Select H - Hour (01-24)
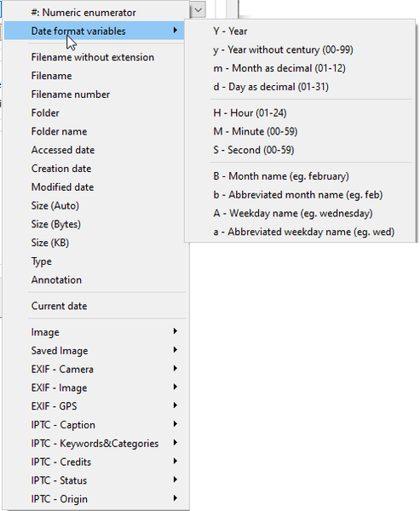This screenshot has width=420, height=511. pyautogui.click(x=301, y=112)
